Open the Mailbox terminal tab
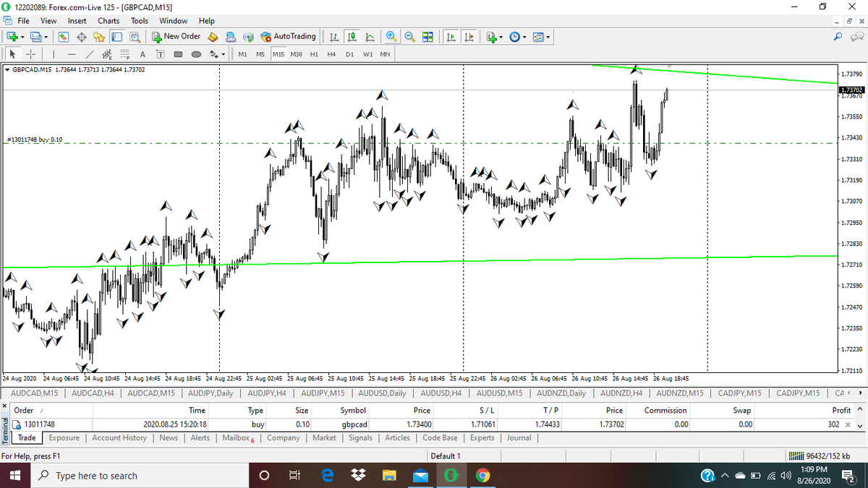Viewport: 868px width, 488px height. (237, 438)
